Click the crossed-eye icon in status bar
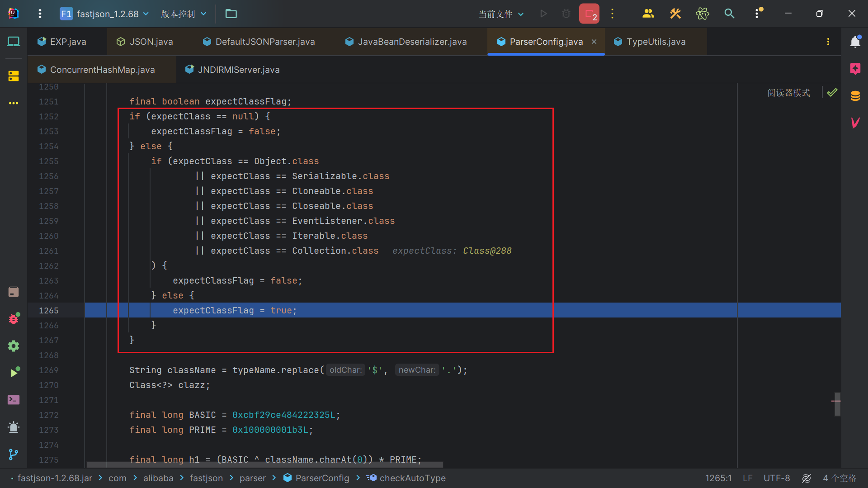This screenshot has height=488, width=868. 807,478
